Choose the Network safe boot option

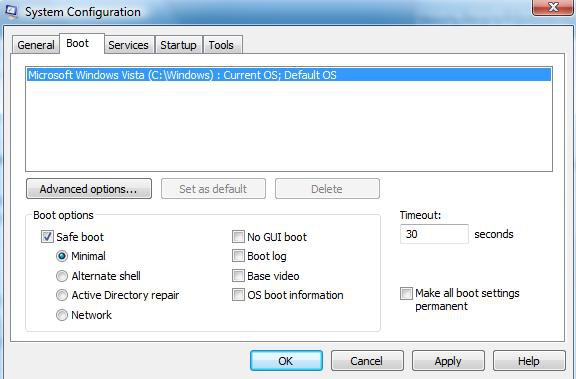point(62,315)
